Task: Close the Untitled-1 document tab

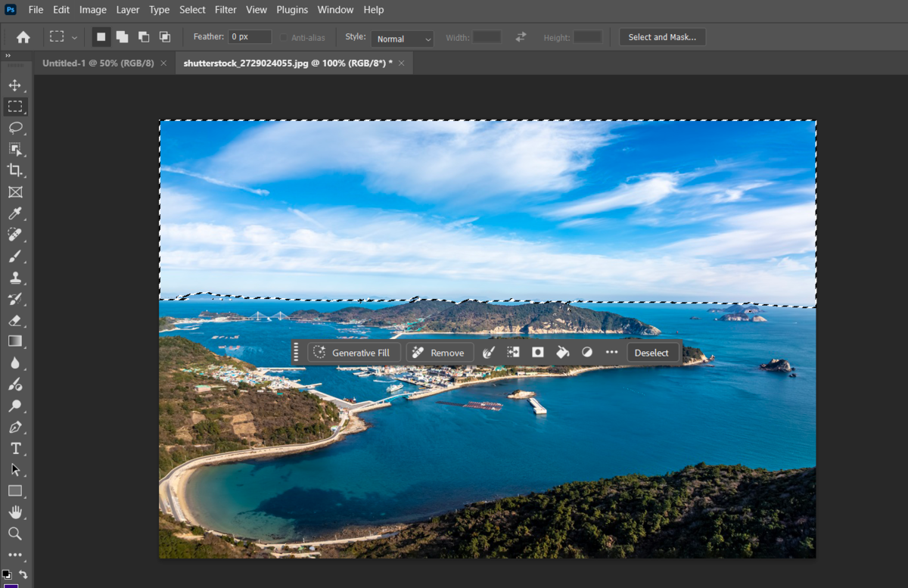Action: coord(163,64)
